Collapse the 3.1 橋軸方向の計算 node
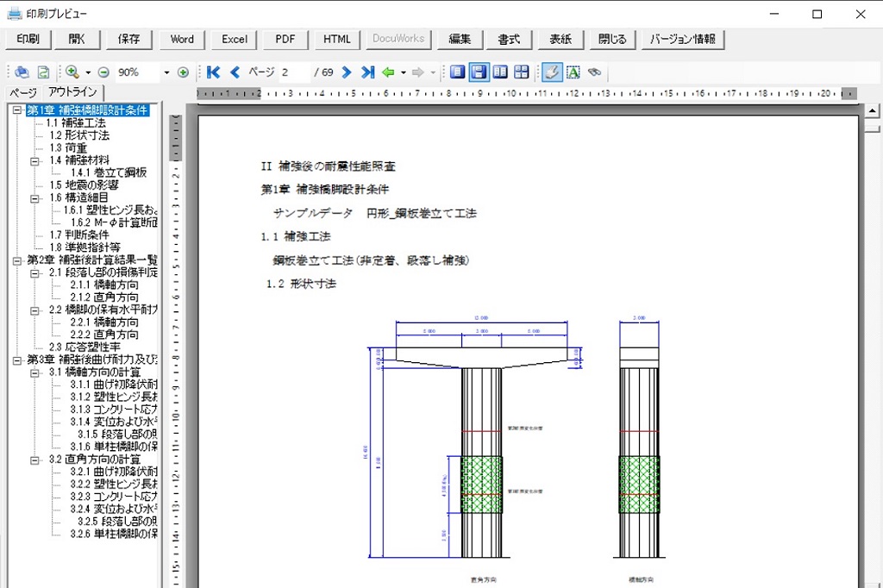883x588 pixels. 34,372
